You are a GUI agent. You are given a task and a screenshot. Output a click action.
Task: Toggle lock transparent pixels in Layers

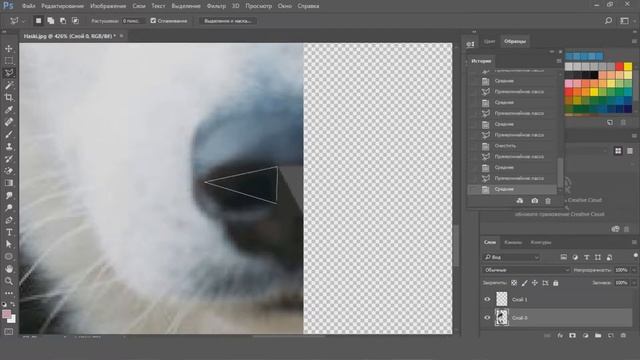coord(514,283)
